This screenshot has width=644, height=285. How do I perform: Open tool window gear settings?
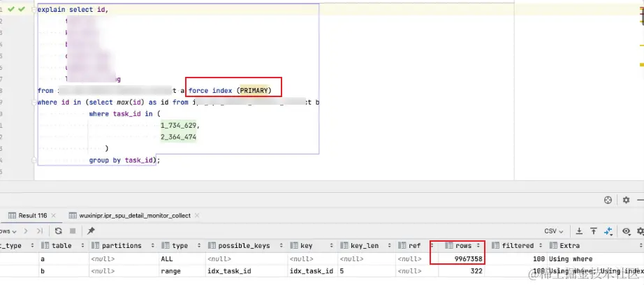[626, 200]
